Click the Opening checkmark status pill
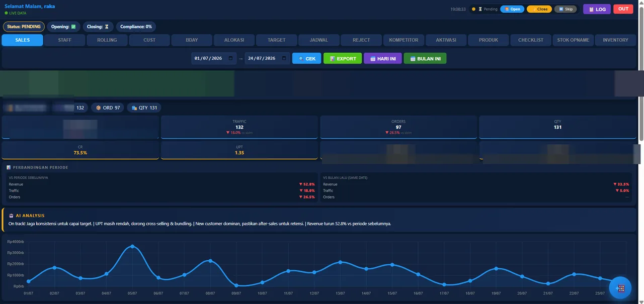Viewport: 644px width, 304px height. pyautogui.click(x=63, y=27)
